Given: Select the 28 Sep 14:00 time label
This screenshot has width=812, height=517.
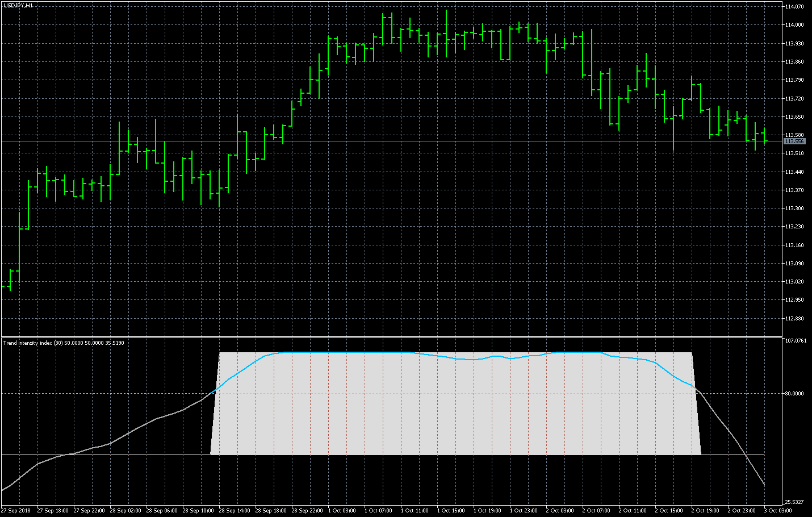Looking at the screenshot, I should (235, 511).
